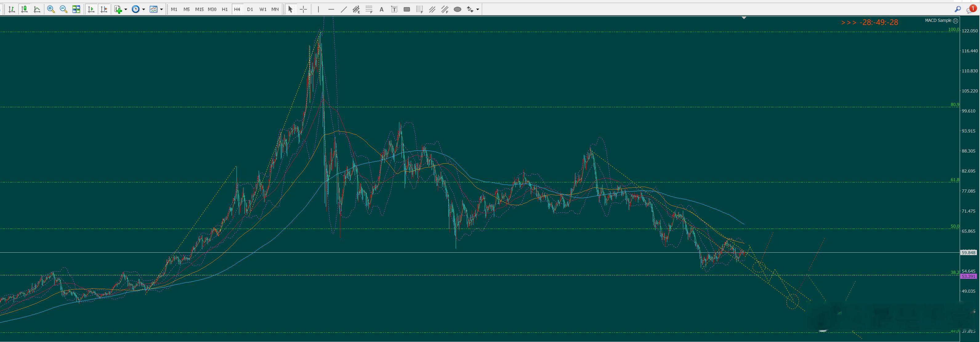Screen dimensions: 980x342
Task: Expand the indicators dropdown arrow
Action: pos(126,9)
